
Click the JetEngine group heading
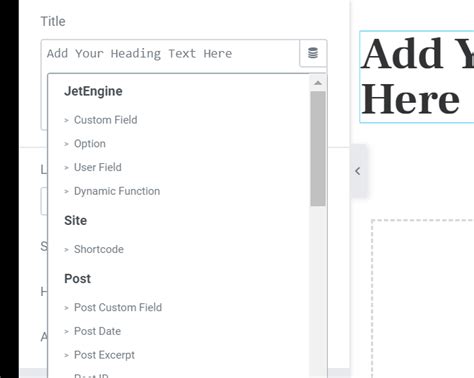point(93,91)
